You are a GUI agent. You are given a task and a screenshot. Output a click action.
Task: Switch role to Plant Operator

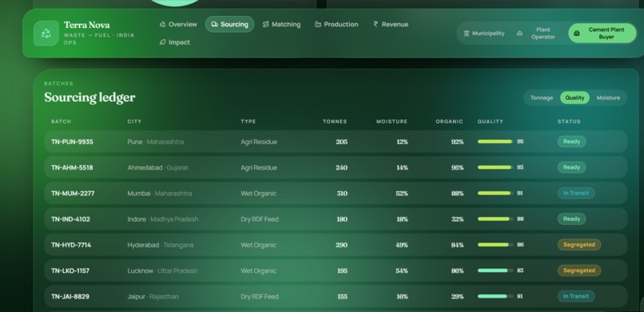click(536, 34)
